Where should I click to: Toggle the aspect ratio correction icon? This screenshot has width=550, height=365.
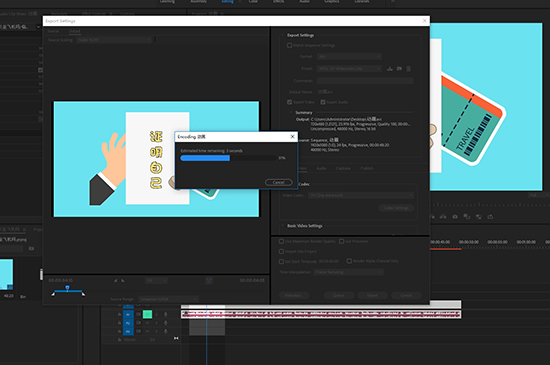pyautogui.click(x=209, y=280)
